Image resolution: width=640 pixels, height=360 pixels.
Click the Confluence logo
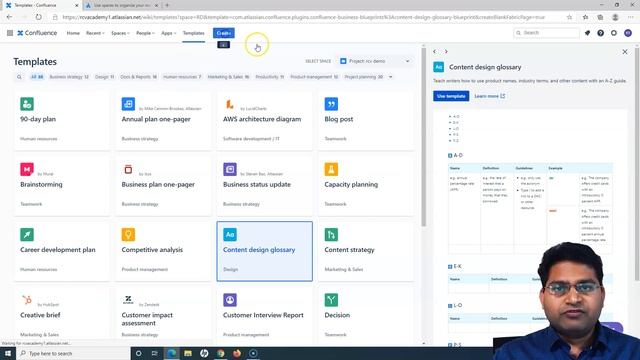(x=37, y=33)
